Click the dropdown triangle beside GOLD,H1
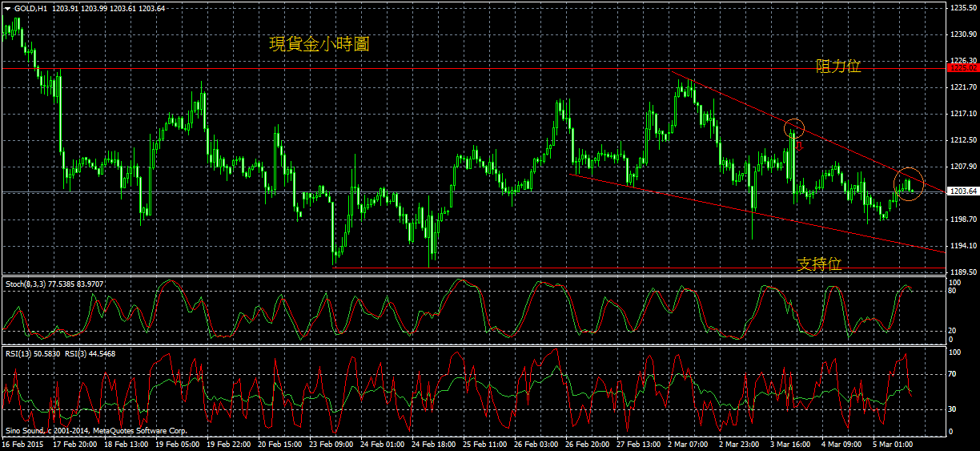 pyautogui.click(x=8, y=8)
